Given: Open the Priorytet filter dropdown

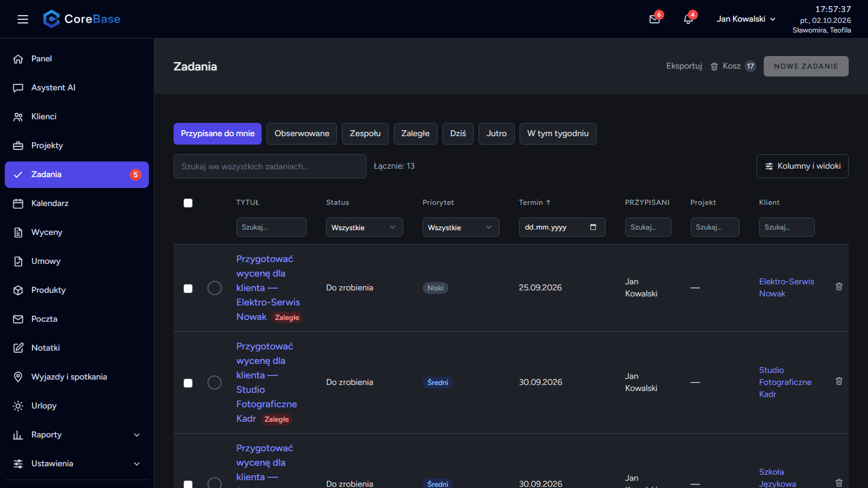Looking at the screenshot, I should click(461, 227).
